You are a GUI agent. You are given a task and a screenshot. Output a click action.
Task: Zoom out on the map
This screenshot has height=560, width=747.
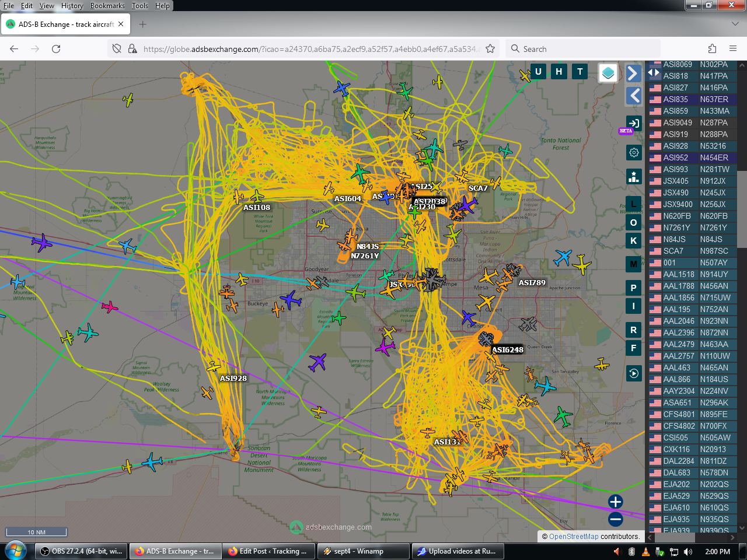click(x=616, y=519)
